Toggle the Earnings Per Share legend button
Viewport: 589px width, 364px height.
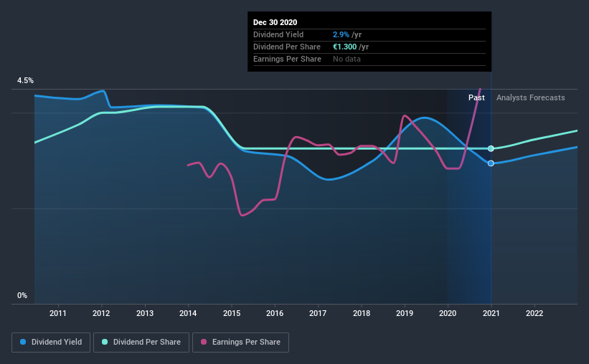pos(241,343)
